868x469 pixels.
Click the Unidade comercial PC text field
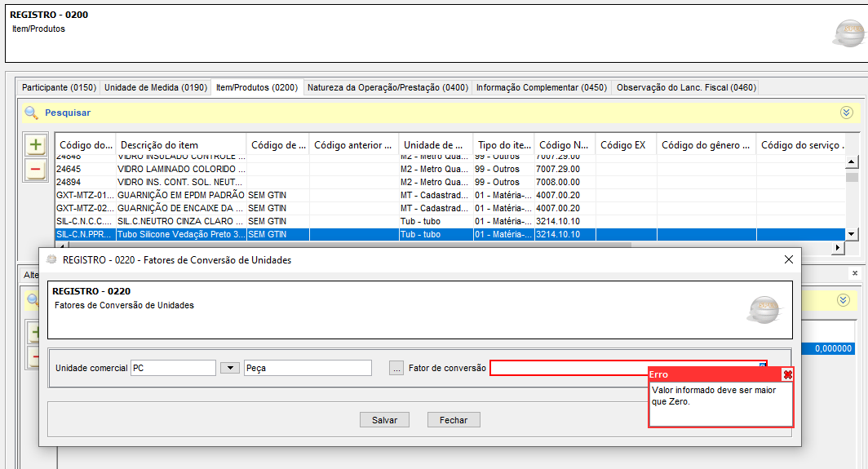click(x=173, y=368)
